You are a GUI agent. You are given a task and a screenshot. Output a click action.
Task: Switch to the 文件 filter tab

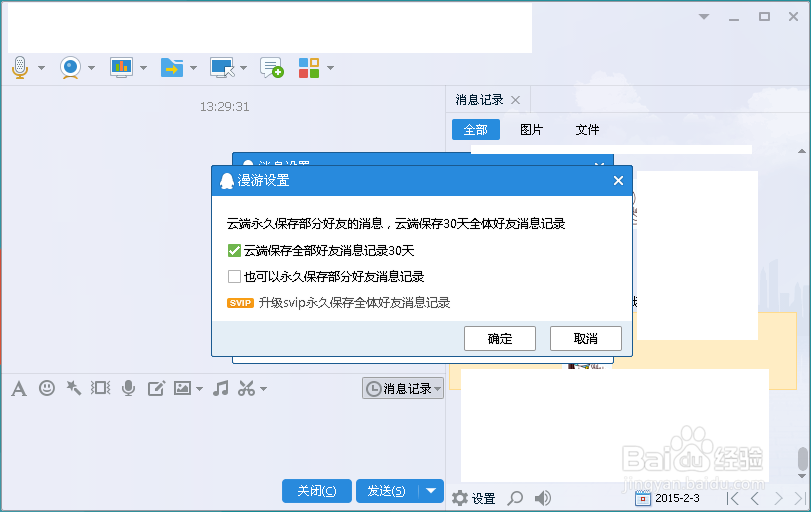588,129
